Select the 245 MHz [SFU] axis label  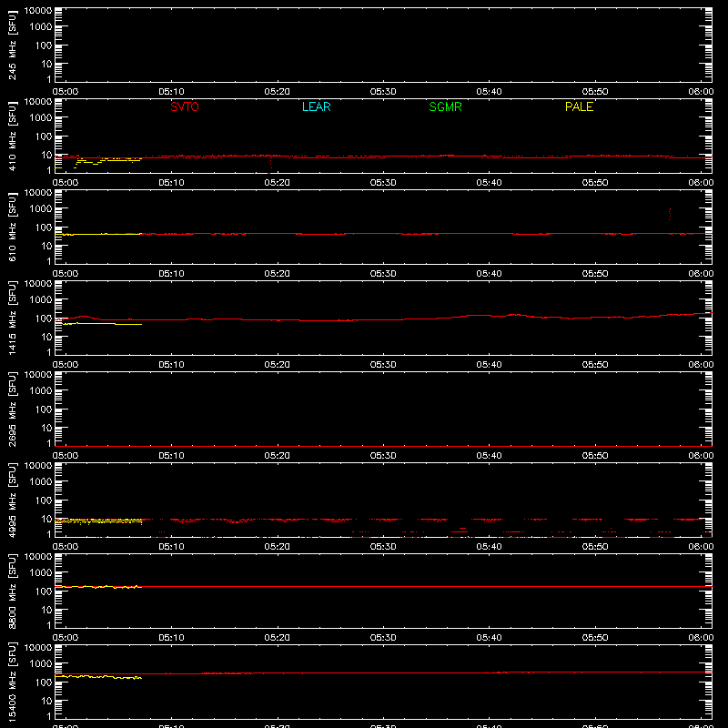12,45
